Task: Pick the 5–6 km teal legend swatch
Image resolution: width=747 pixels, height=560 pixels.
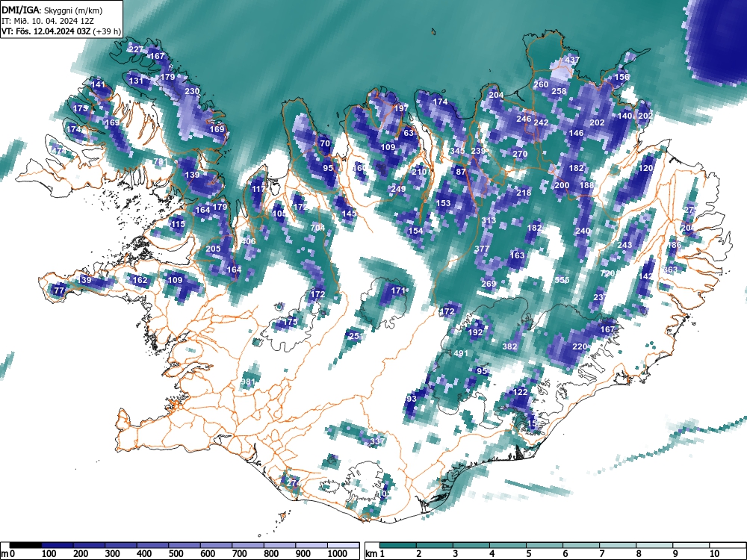Action: [545, 545]
